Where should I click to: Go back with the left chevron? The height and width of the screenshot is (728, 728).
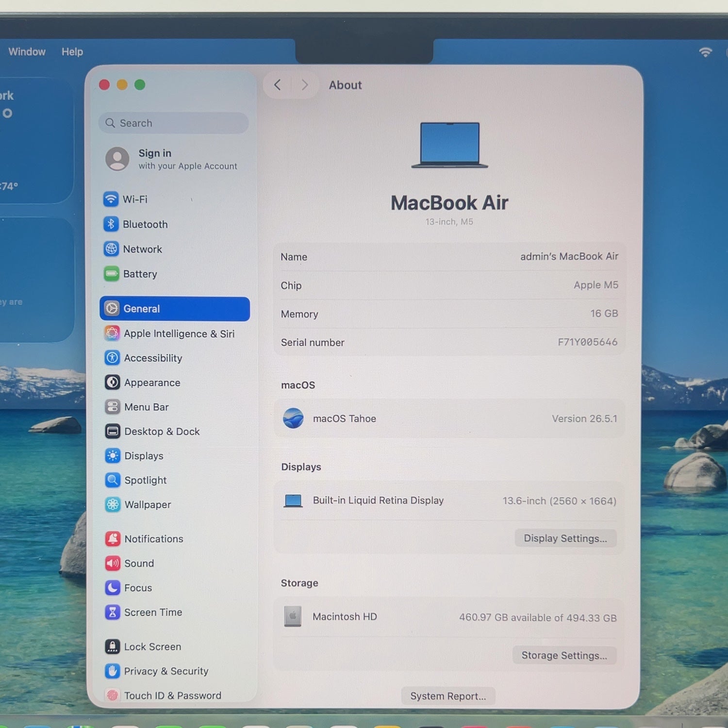click(277, 85)
